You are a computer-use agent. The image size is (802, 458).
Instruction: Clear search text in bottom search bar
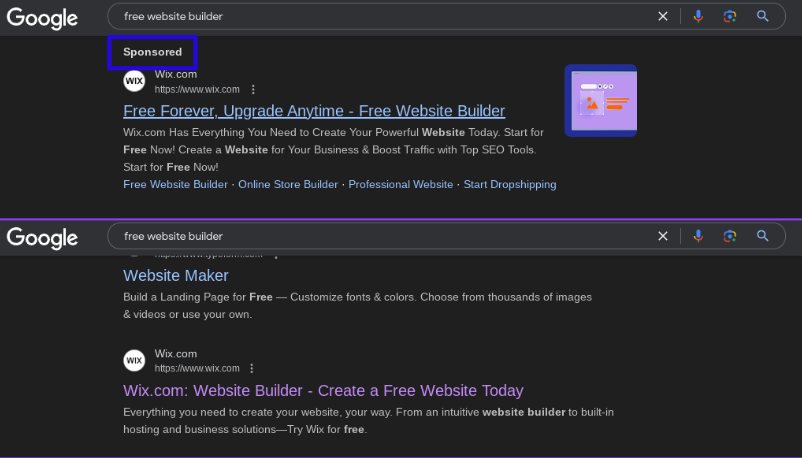click(x=662, y=236)
